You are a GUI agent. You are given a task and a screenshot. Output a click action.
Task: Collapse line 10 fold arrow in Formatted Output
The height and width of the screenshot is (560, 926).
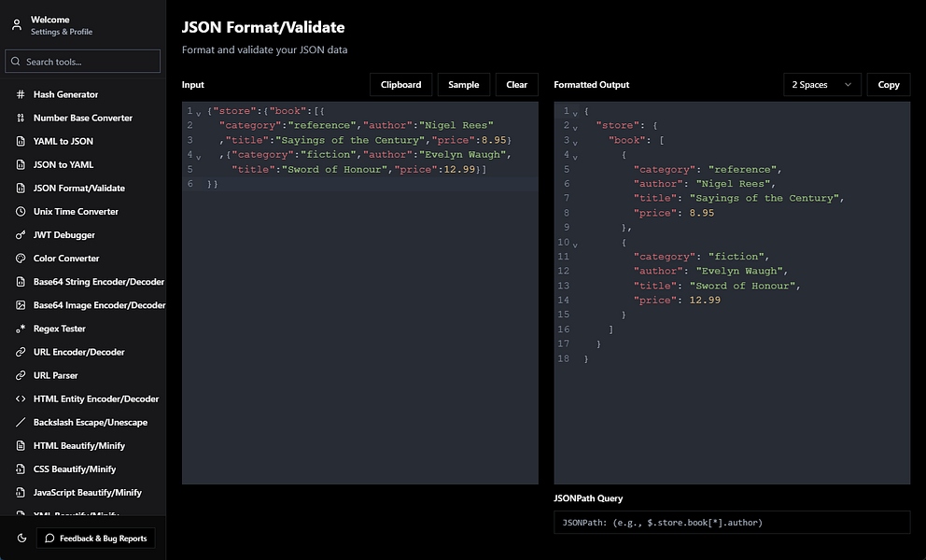click(x=575, y=245)
